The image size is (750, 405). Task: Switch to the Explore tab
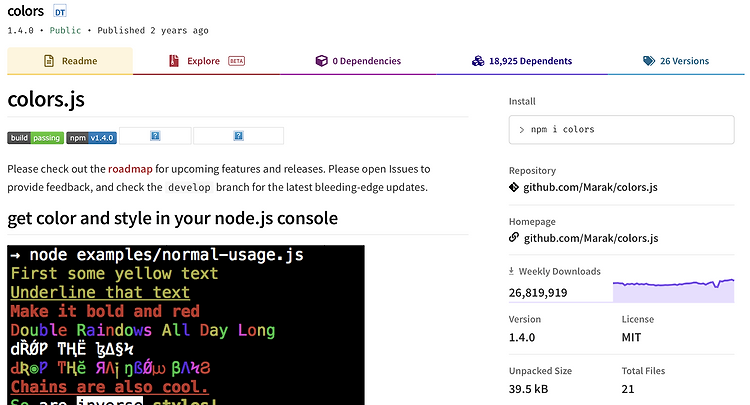[x=206, y=61]
